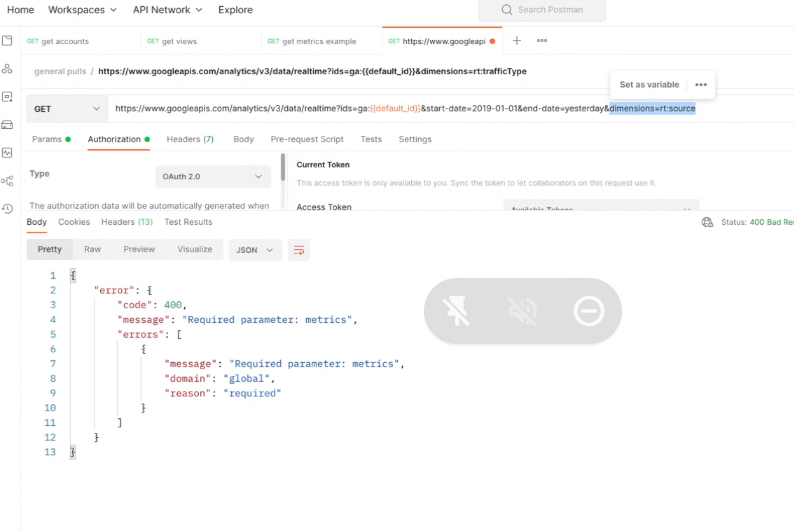Open Authorization request tab

pyautogui.click(x=118, y=139)
